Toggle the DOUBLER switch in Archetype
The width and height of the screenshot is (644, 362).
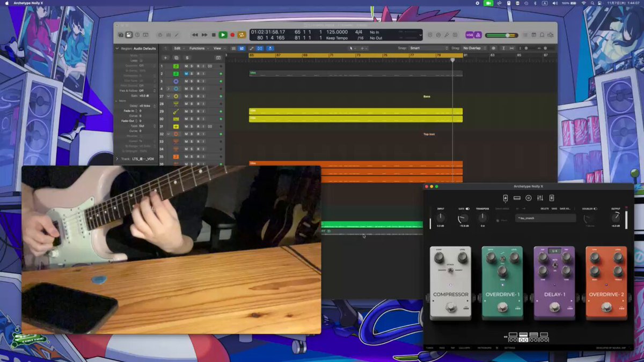[x=595, y=209]
